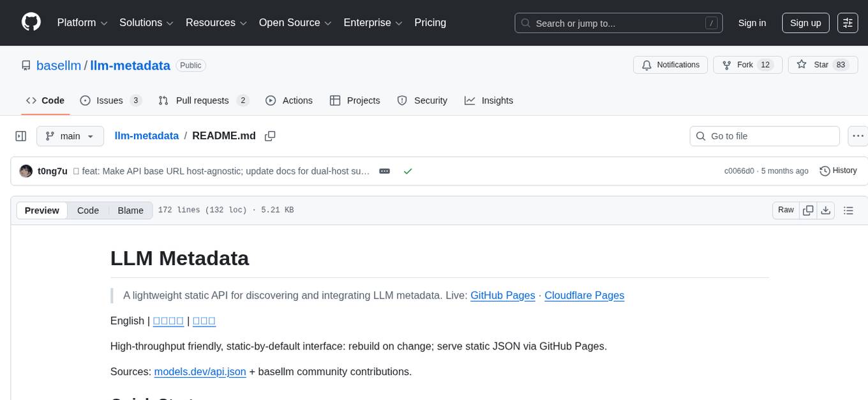Open repository settings via kebab menu
The width and height of the screenshot is (868, 400).
tap(858, 135)
